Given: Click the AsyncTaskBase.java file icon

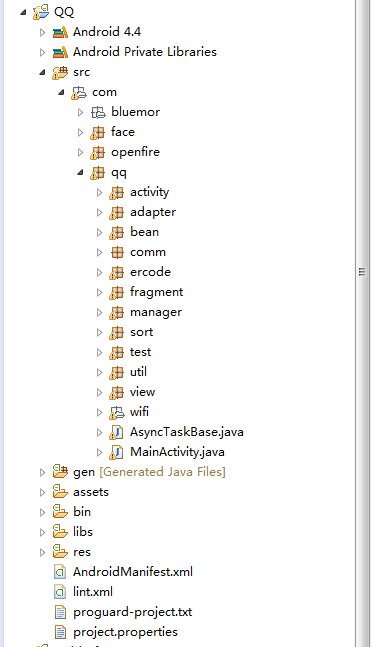Looking at the screenshot, I should pos(117,432).
